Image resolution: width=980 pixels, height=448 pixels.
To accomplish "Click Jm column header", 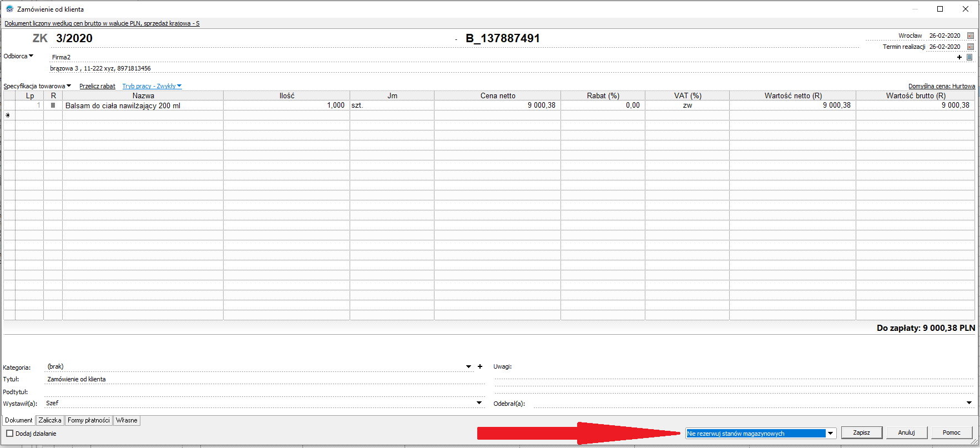I will (392, 95).
